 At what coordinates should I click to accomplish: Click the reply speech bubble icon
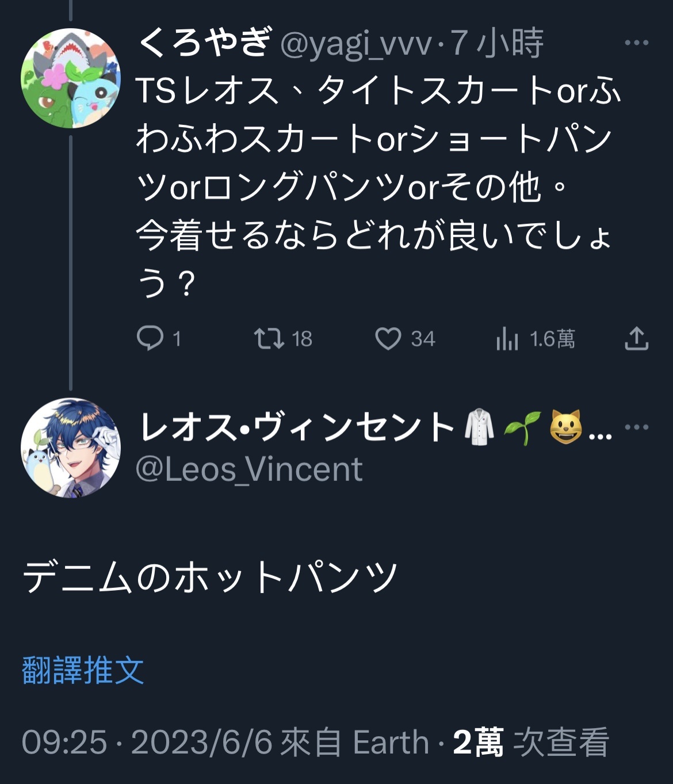click(150, 338)
